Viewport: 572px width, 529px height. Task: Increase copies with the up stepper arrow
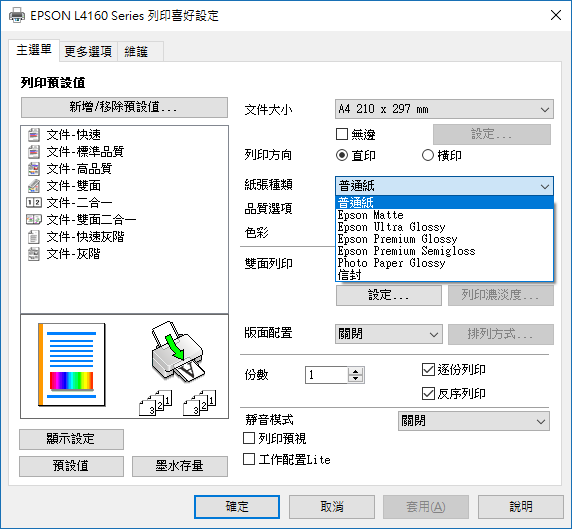pyautogui.click(x=356, y=371)
